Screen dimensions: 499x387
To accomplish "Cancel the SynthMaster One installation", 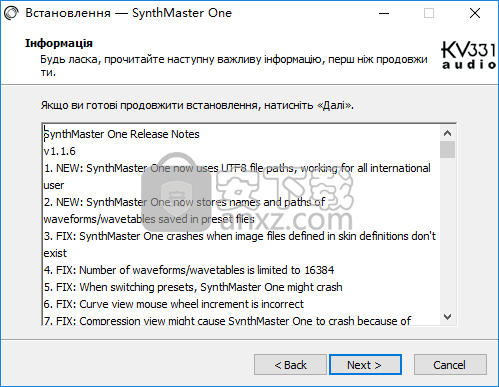I will pyautogui.click(x=450, y=365).
